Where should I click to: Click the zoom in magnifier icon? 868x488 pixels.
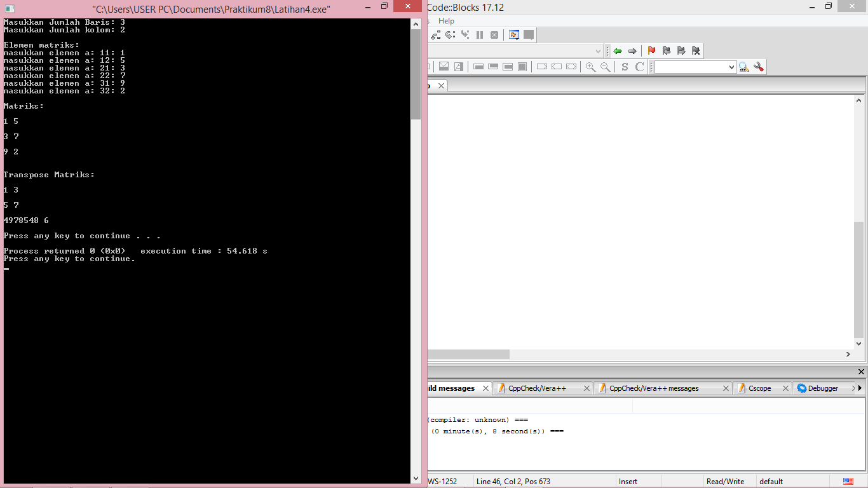pos(590,67)
